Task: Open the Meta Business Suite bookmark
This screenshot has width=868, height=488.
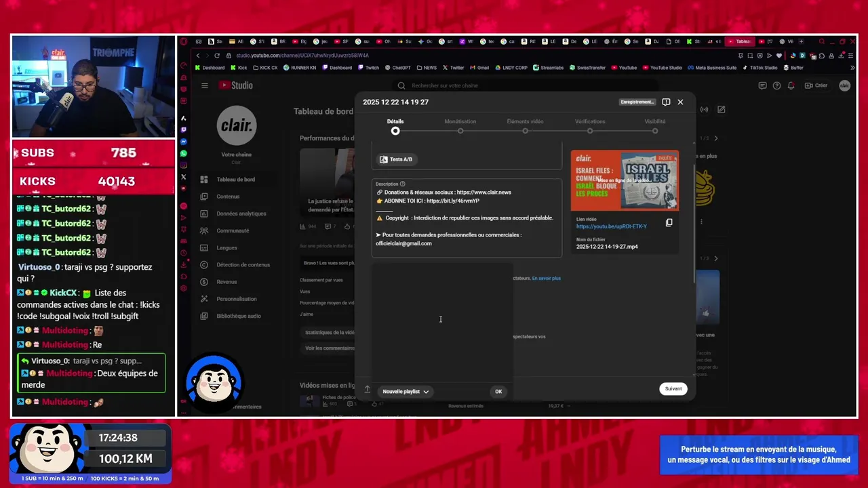Action: point(712,68)
